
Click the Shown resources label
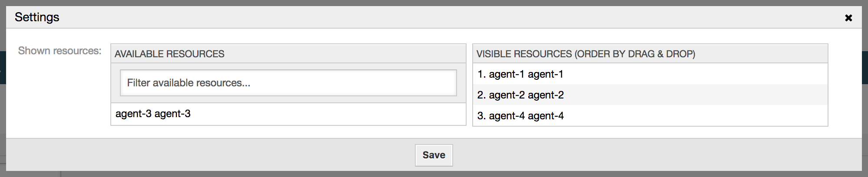click(x=60, y=51)
